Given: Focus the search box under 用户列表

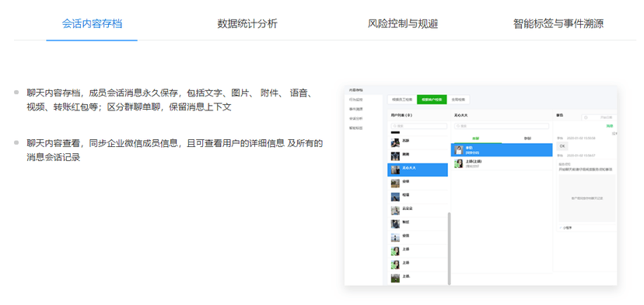Looking at the screenshot, I should click(x=419, y=126).
